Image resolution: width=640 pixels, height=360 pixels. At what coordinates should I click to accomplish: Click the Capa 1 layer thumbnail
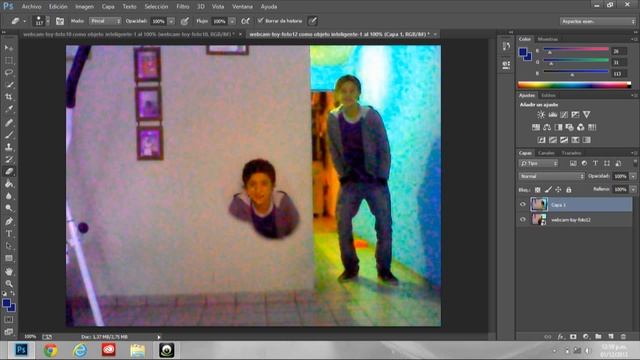539,204
